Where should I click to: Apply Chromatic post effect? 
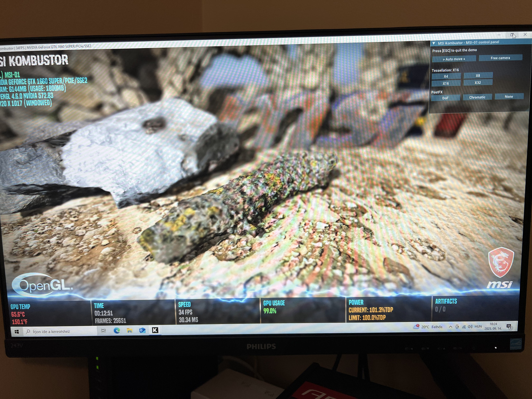coord(477,97)
